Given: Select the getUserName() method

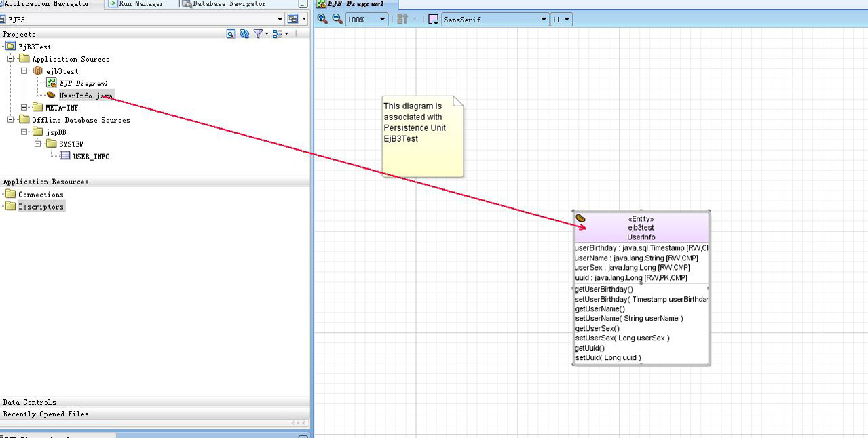Looking at the screenshot, I should (x=600, y=309).
